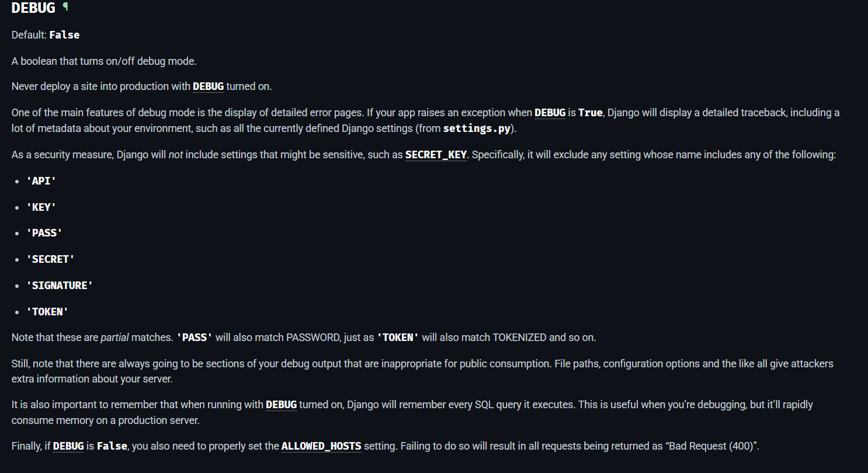Click DEBUG link in the SQL query paragraph

pyautogui.click(x=281, y=405)
